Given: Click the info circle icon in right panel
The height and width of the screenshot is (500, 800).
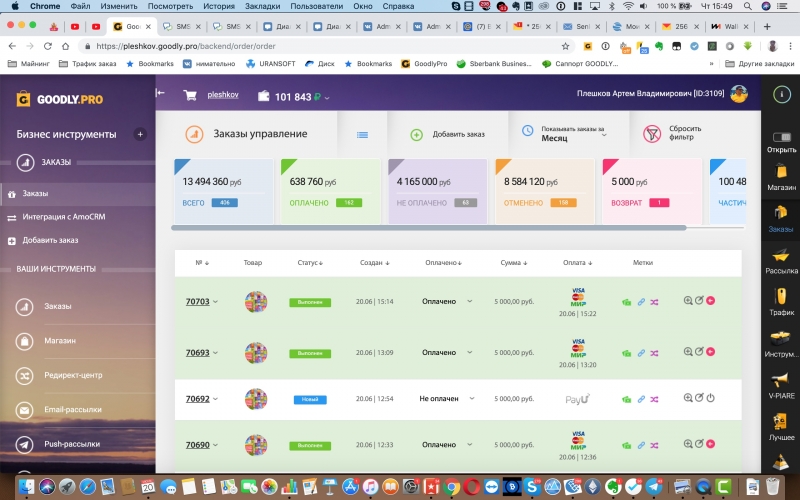Looking at the screenshot, I should point(781,94).
